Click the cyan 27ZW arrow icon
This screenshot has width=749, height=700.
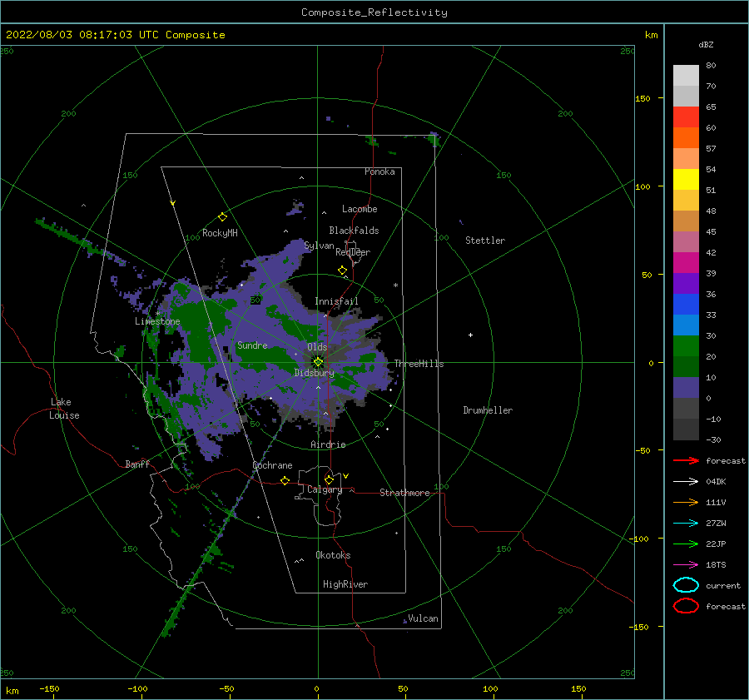pyautogui.click(x=686, y=524)
